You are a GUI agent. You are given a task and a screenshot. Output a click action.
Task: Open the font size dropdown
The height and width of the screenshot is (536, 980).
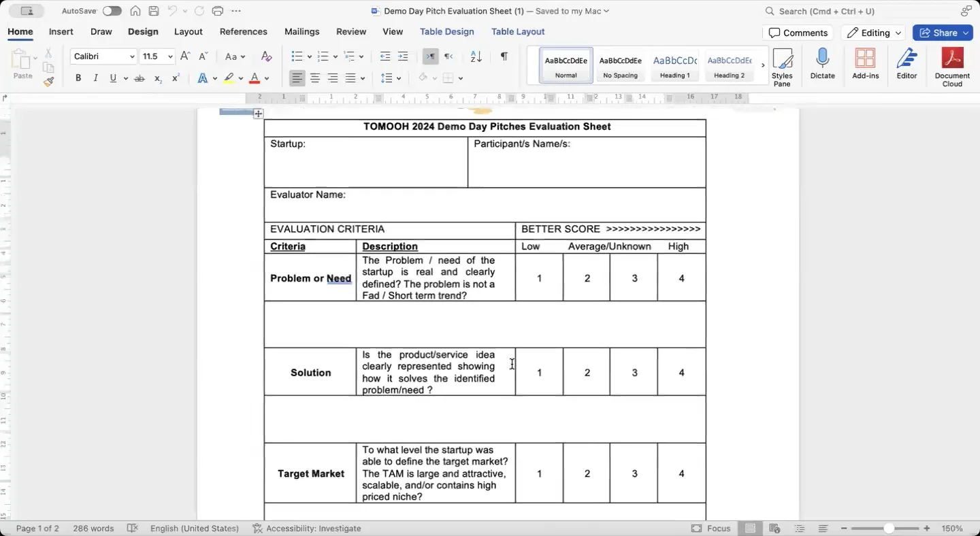click(170, 57)
